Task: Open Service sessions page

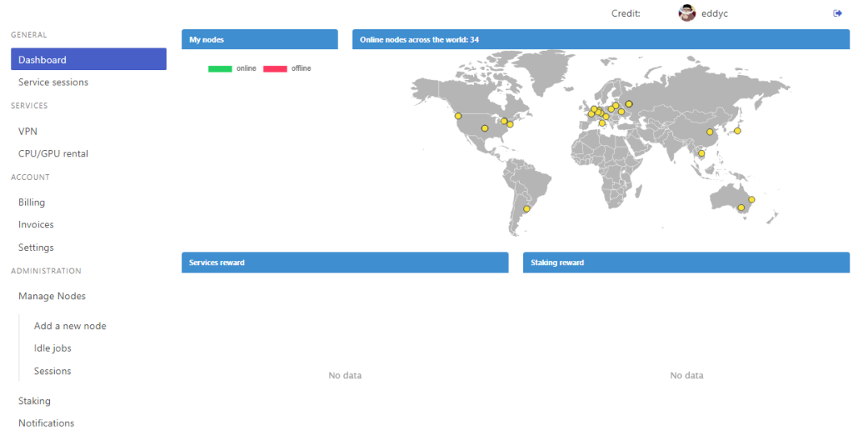Action: pyautogui.click(x=53, y=82)
